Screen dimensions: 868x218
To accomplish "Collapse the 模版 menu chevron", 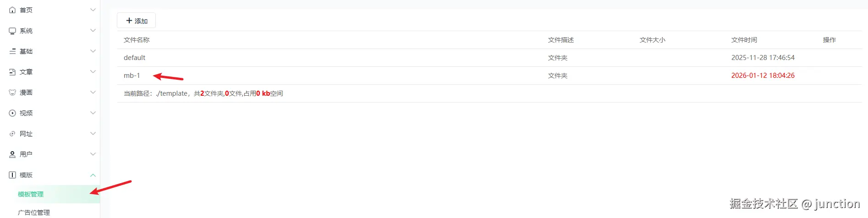I will click(93, 175).
